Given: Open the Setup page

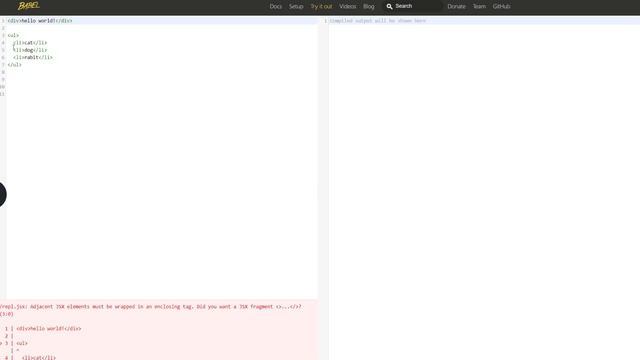Looking at the screenshot, I should pyautogui.click(x=296, y=7).
